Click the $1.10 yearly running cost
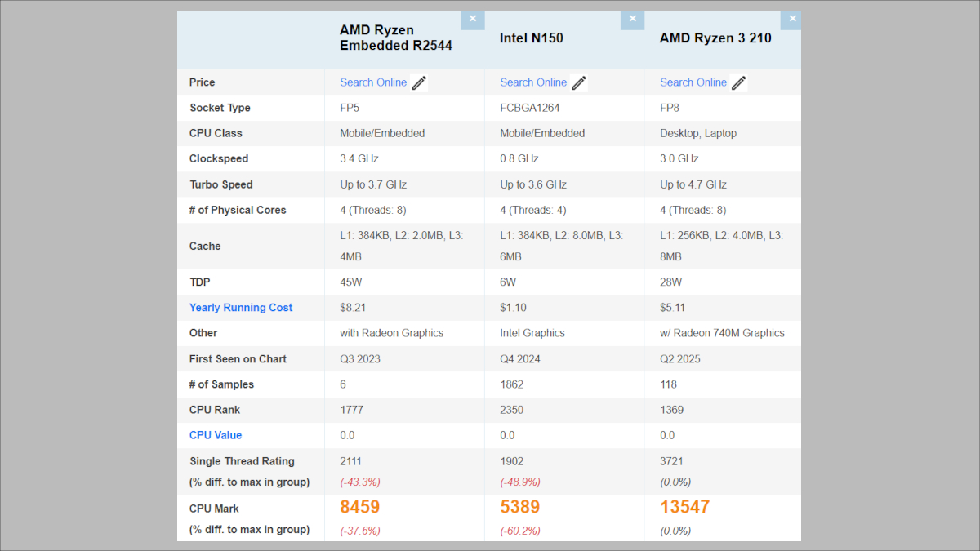Screen dimensions: 980x551 [513, 308]
